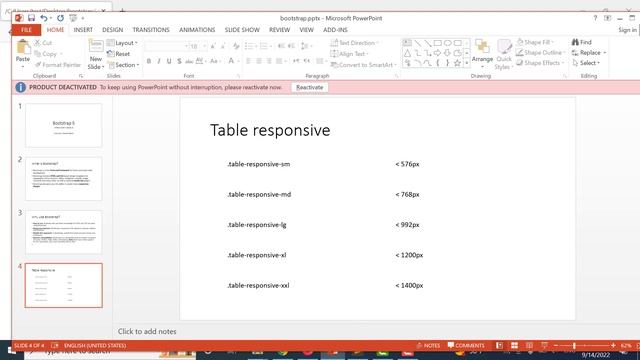Click the Arrange icon
Screen dimensions: 640x360
(x=482, y=46)
